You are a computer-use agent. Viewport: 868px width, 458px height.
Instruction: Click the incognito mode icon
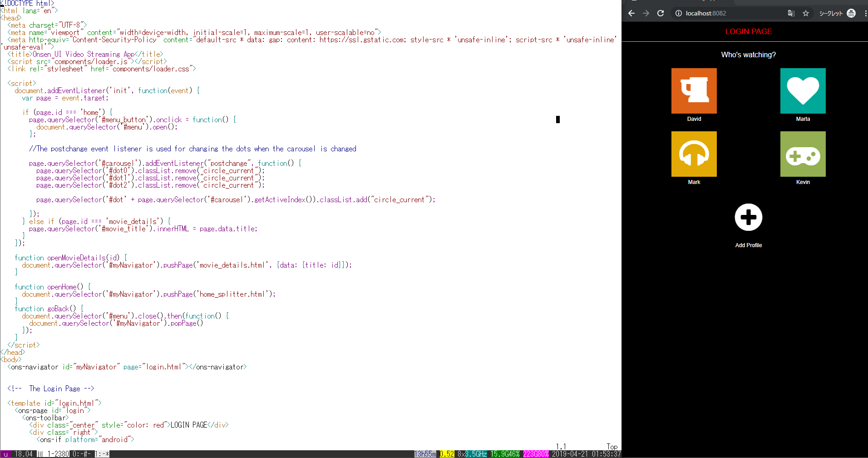[851, 13]
